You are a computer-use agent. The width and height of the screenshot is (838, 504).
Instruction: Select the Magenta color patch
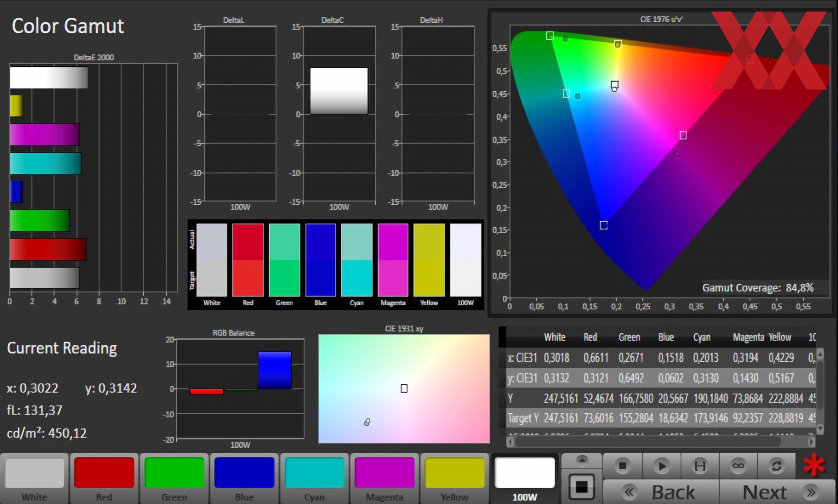[385, 479]
